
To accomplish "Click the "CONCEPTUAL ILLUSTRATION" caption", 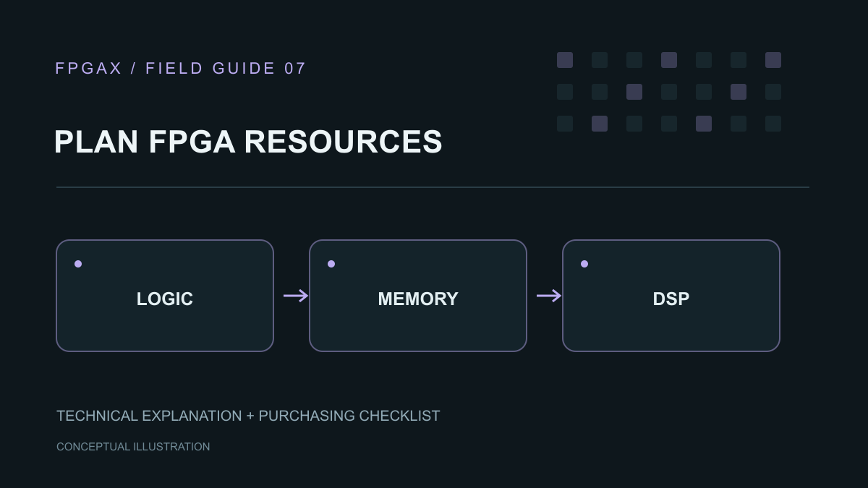I will 133,447.
